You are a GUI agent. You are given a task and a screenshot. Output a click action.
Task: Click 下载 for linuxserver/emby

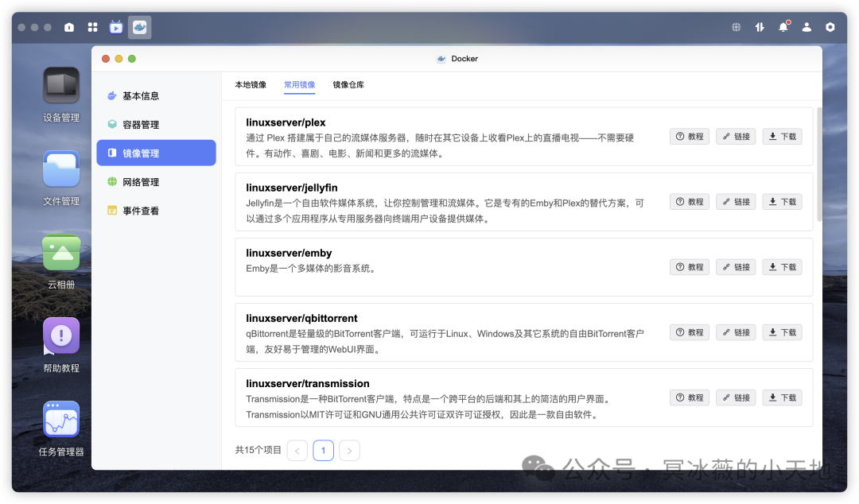[x=783, y=267]
